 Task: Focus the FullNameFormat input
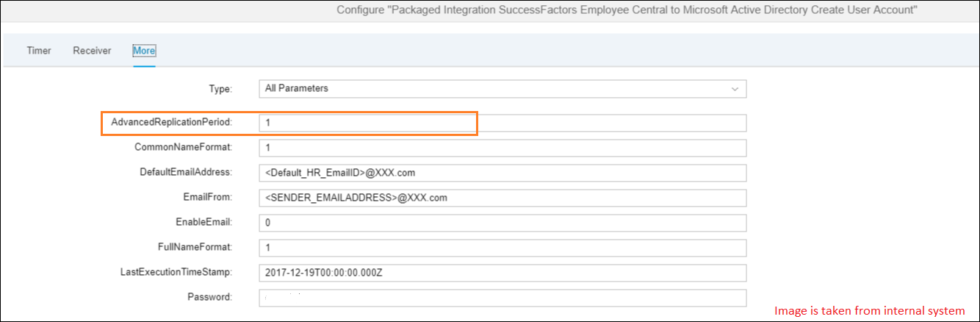(502, 248)
